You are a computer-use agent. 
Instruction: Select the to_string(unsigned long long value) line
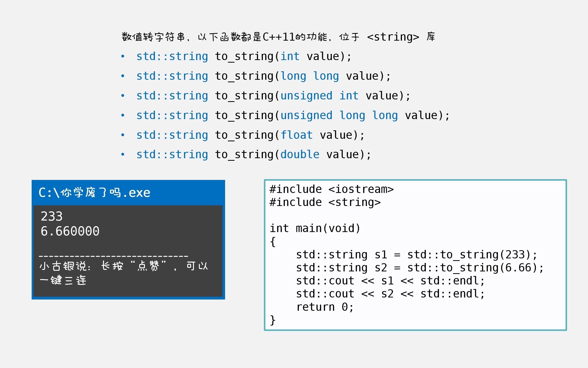pos(293,116)
